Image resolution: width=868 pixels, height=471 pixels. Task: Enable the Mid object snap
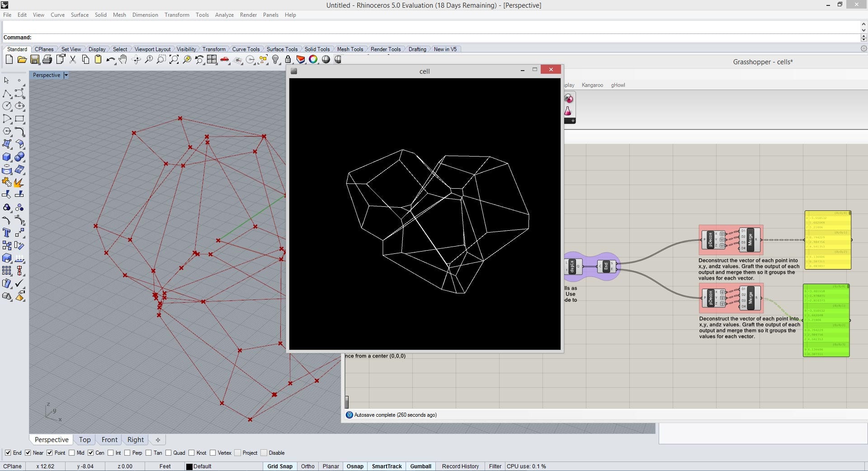[x=72, y=452]
